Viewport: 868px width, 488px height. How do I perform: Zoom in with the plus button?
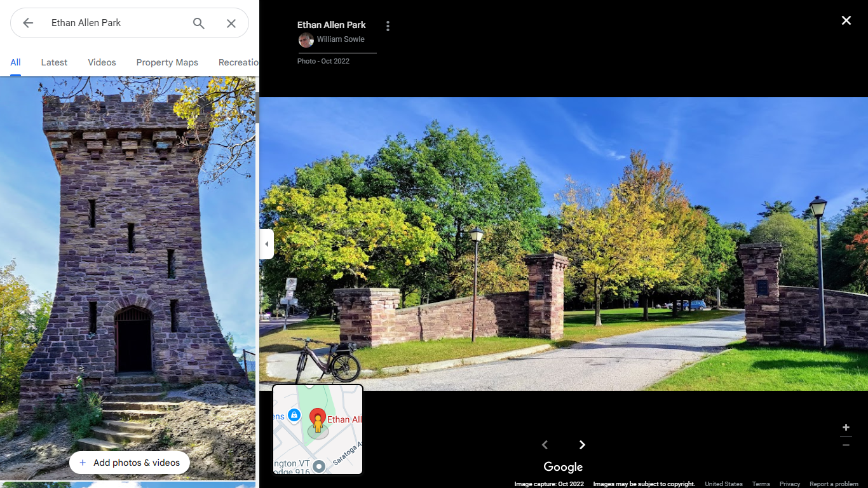point(846,428)
